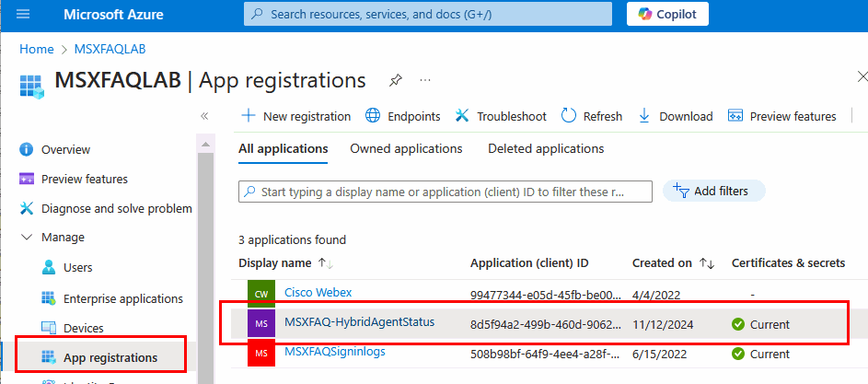
Task: Click the green CW Cisco Webex app icon
Action: tap(261, 294)
